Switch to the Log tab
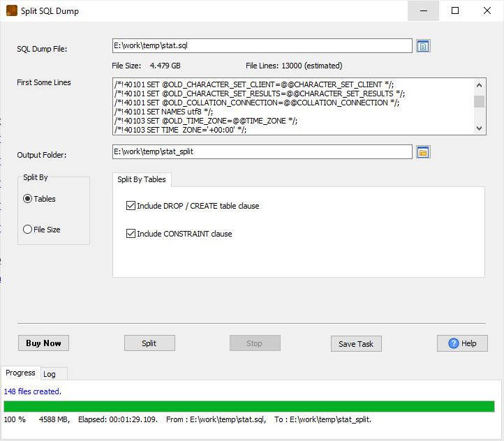The image size is (504, 441). [50, 374]
